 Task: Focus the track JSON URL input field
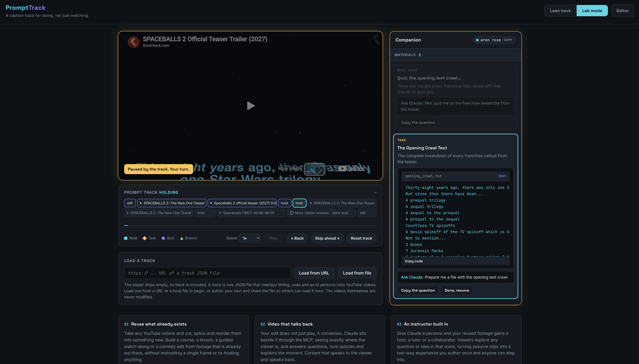pos(207,273)
